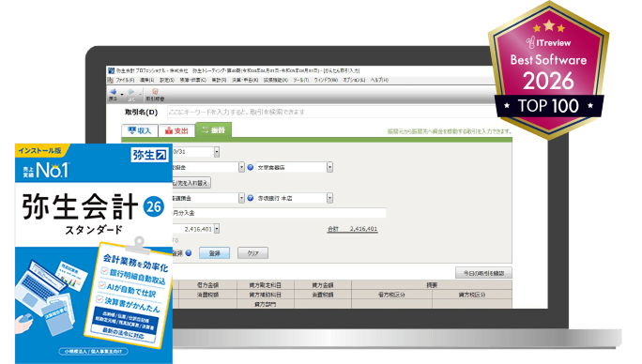
Task: Click the 貸方補助科目 column header
Action: [266, 295]
